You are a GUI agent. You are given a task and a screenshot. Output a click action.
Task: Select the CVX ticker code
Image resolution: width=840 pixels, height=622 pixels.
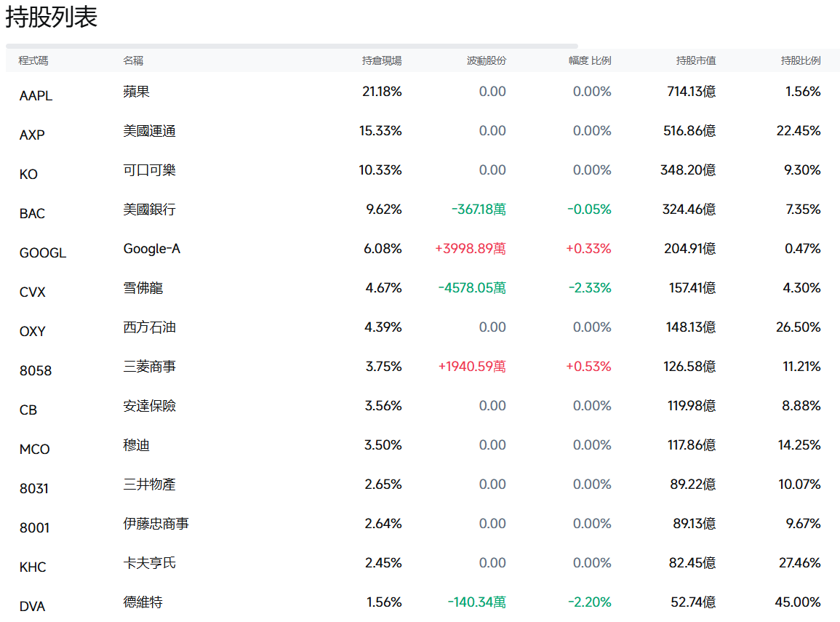33,292
